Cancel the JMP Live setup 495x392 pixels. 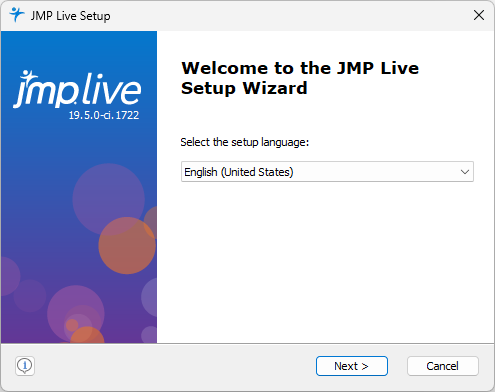tap(443, 366)
